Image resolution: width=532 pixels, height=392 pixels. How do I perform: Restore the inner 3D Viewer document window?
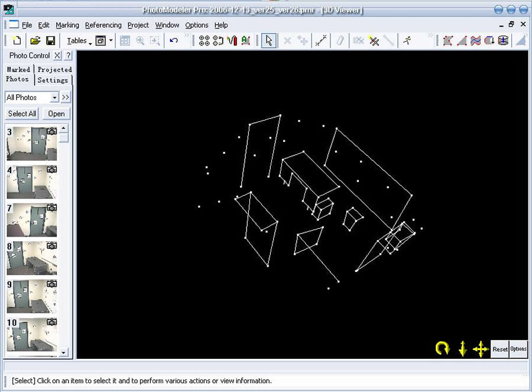(511, 24)
